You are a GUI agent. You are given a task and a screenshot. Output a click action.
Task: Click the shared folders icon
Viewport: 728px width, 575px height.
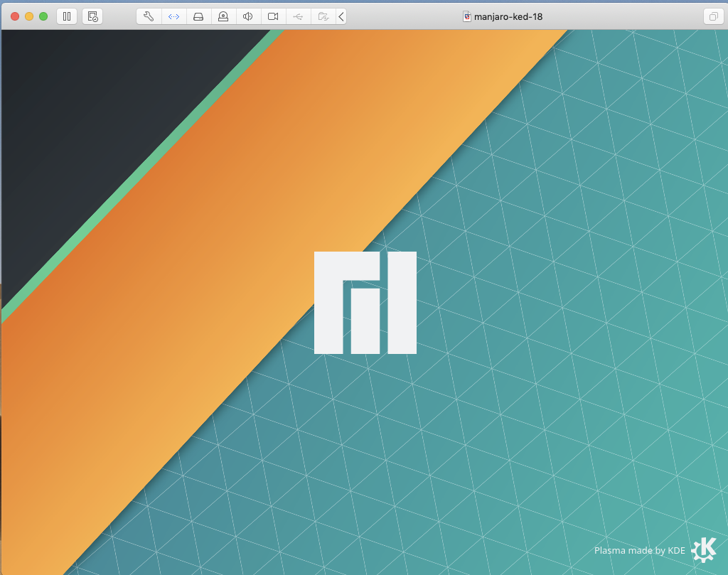323,17
